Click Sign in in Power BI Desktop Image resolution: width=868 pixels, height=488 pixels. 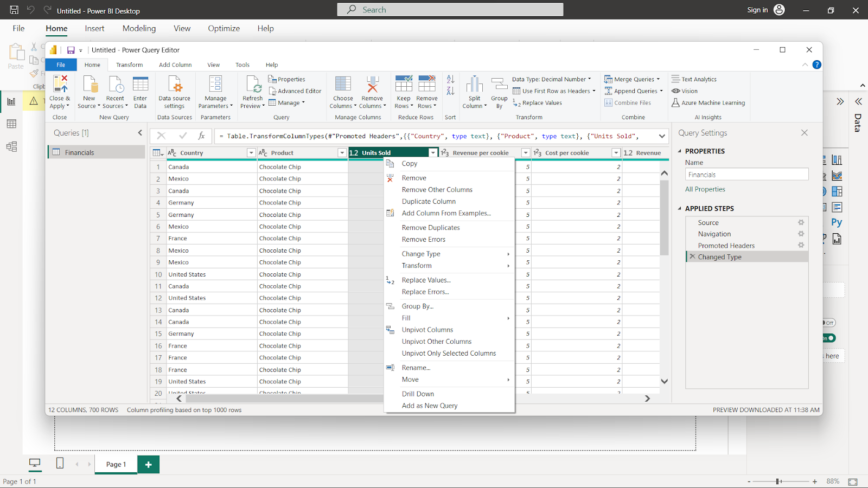757,10
